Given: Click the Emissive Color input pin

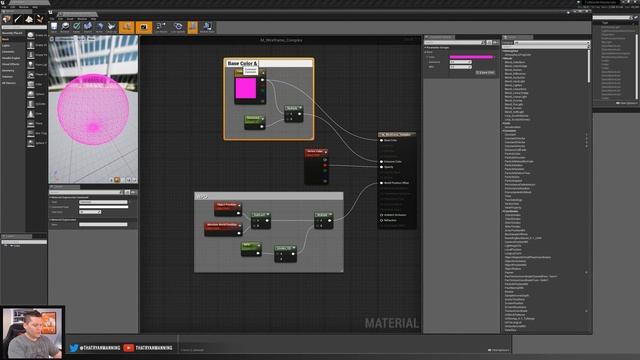Looking at the screenshot, I should click(x=382, y=162).
